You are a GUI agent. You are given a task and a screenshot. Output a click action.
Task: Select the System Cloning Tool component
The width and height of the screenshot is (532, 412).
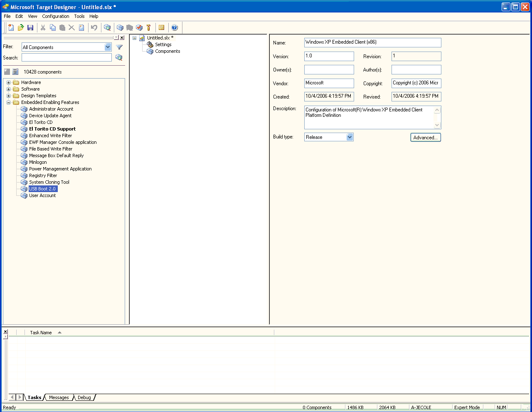[x=49, y=182]
